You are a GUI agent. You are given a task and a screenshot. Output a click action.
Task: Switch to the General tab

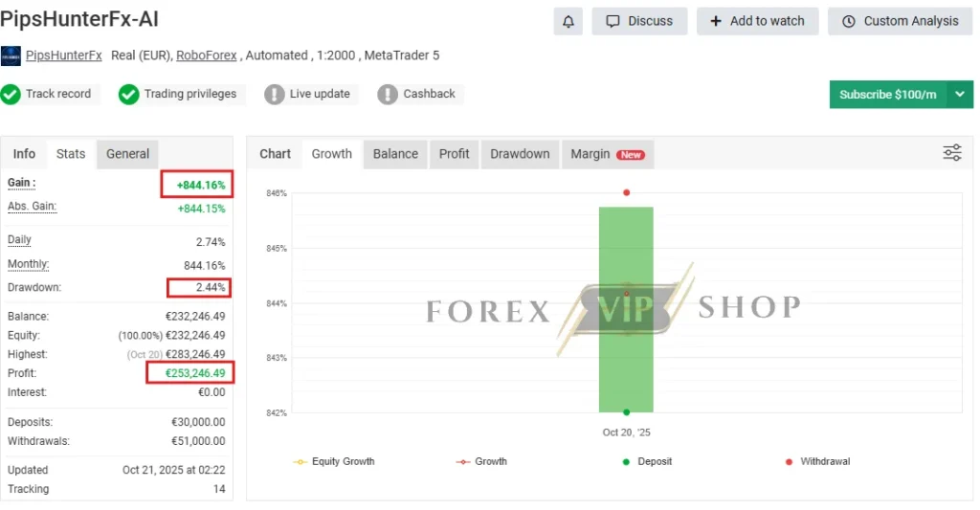[x=127, y=154]
